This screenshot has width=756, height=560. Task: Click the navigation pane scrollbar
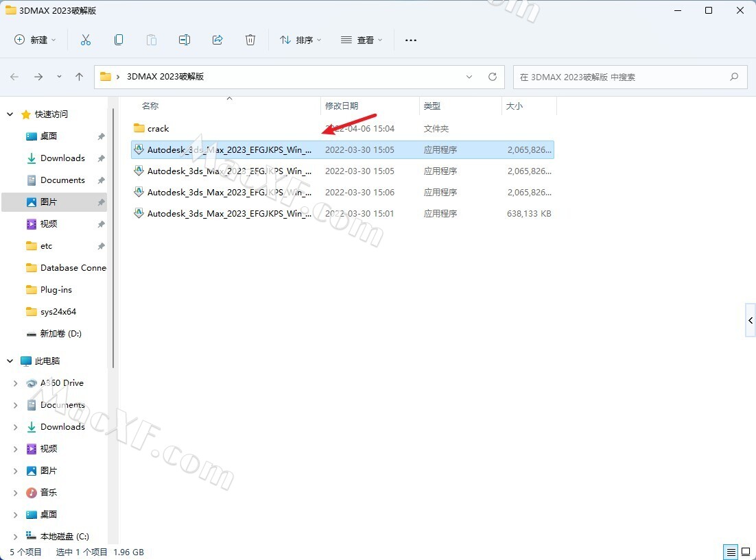point(113,239)
